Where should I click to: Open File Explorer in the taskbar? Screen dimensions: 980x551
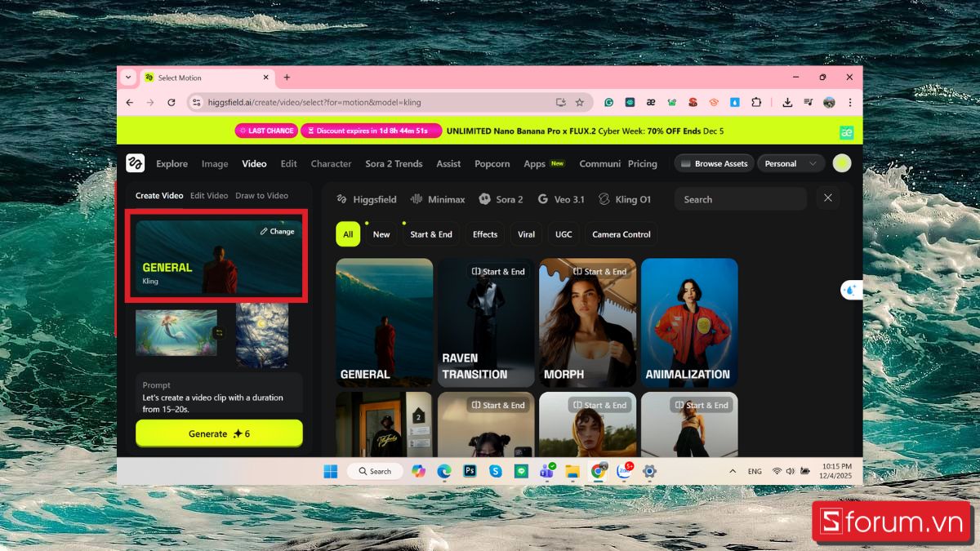coord(572,471)
